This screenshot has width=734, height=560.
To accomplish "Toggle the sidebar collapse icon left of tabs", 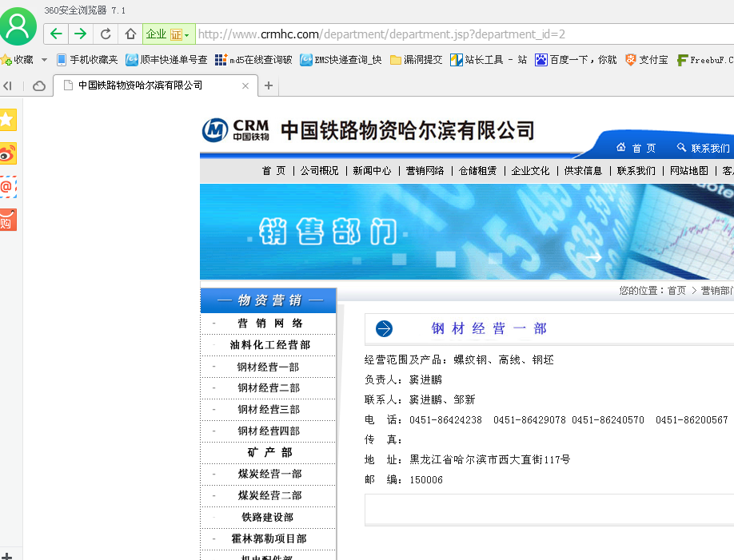I will 7,85.
